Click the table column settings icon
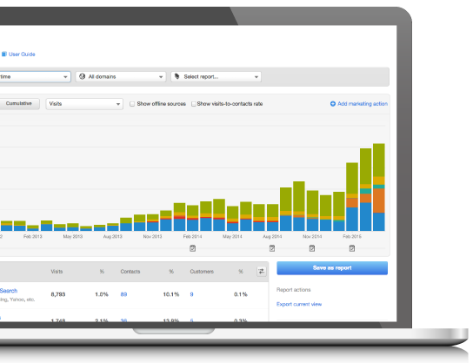Viewport: 473px width, 363px height. click(x=261, y=271)
